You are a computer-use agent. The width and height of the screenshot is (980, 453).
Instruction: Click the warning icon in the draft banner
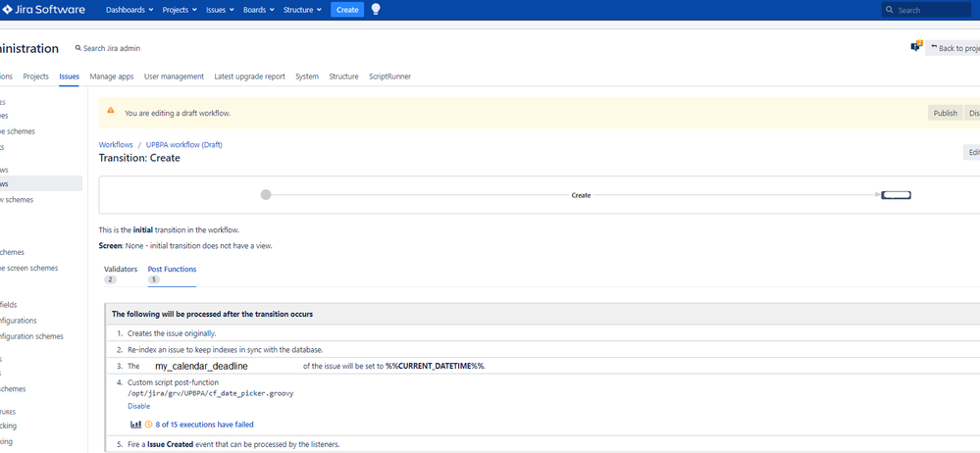111,110
